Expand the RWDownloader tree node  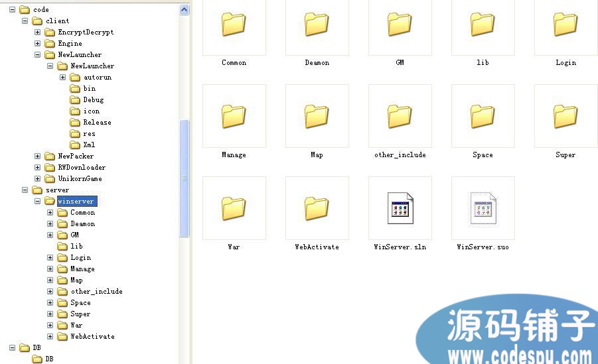pos(37,167)
